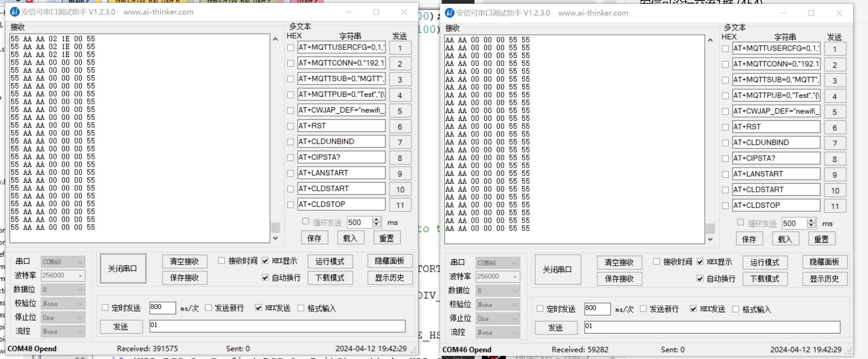Increase loop interval stepper in COM48 window
Image resolution: width=868 pixels, height=359 pixels.
[x=377, y=220]
